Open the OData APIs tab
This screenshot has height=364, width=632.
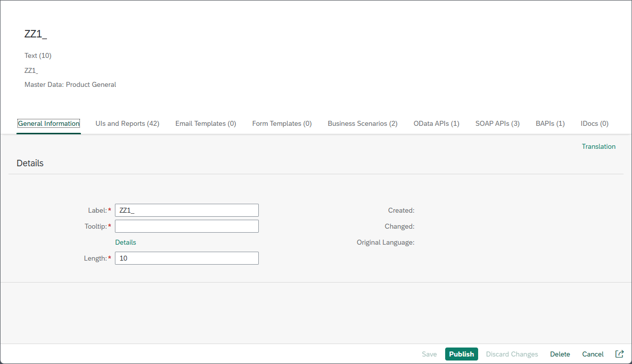pos(436,123)
